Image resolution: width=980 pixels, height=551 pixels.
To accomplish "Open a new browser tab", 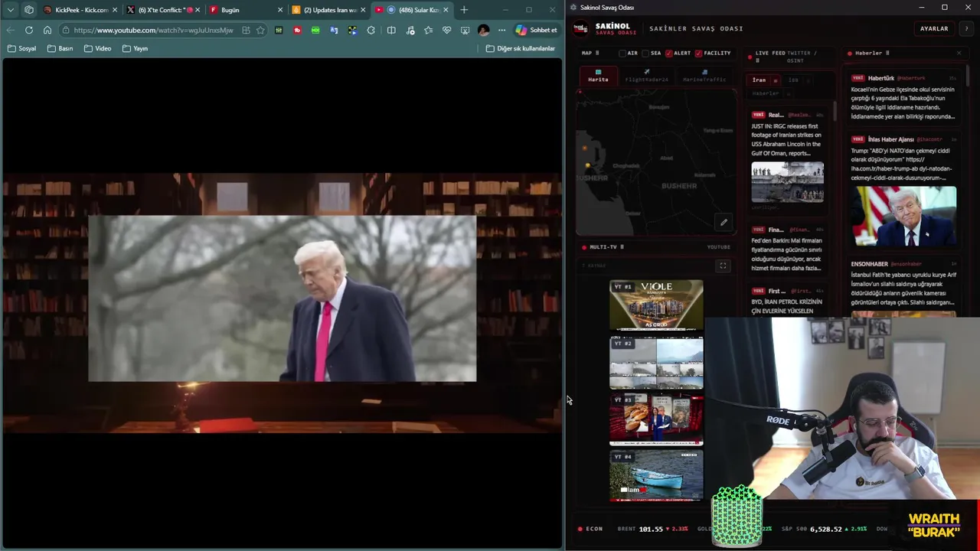I will pyautogui.click(x=464, y=10).
